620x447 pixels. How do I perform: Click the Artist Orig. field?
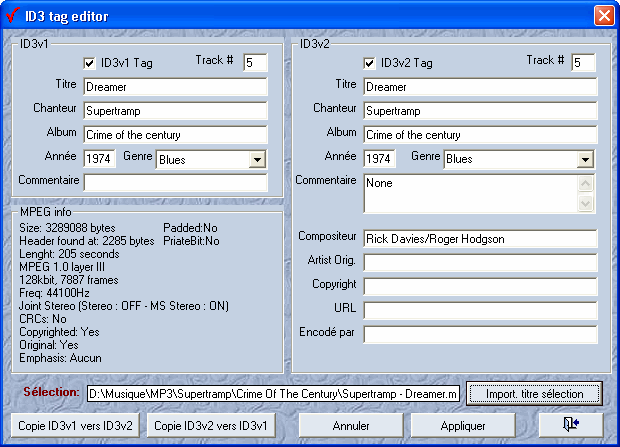(x=480, y=263)
